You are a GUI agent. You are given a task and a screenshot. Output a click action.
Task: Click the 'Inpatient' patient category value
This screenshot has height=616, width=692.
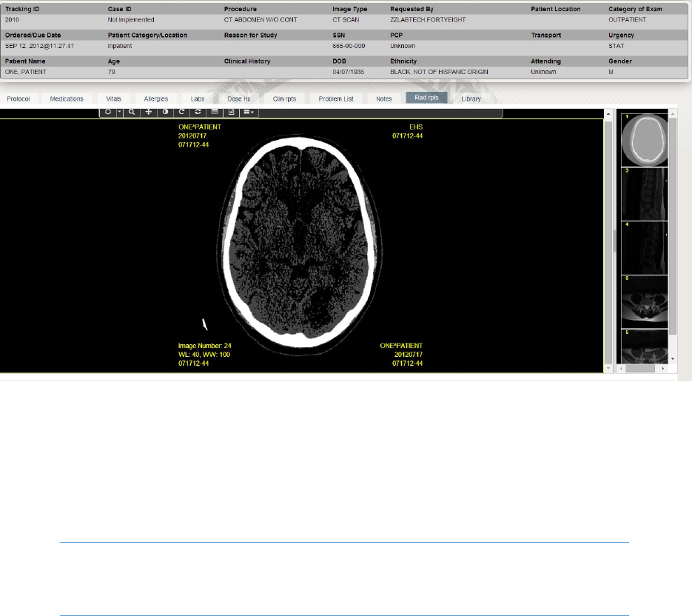120,46
